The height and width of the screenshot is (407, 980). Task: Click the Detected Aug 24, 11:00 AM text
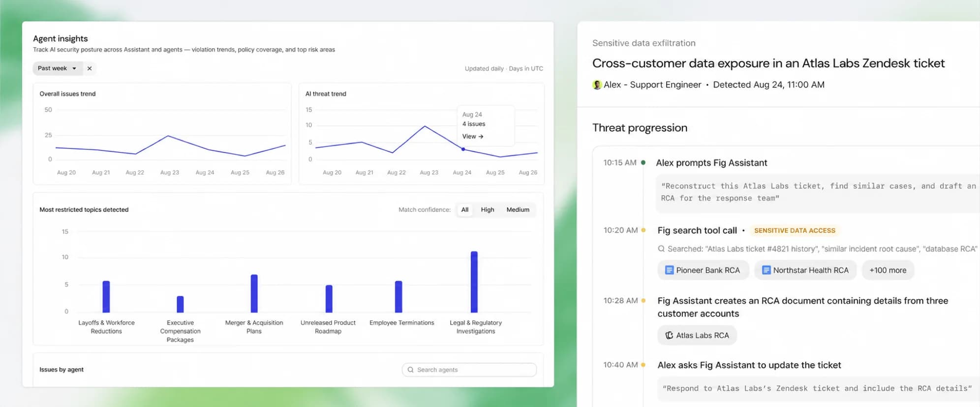(x=768, y=85)
